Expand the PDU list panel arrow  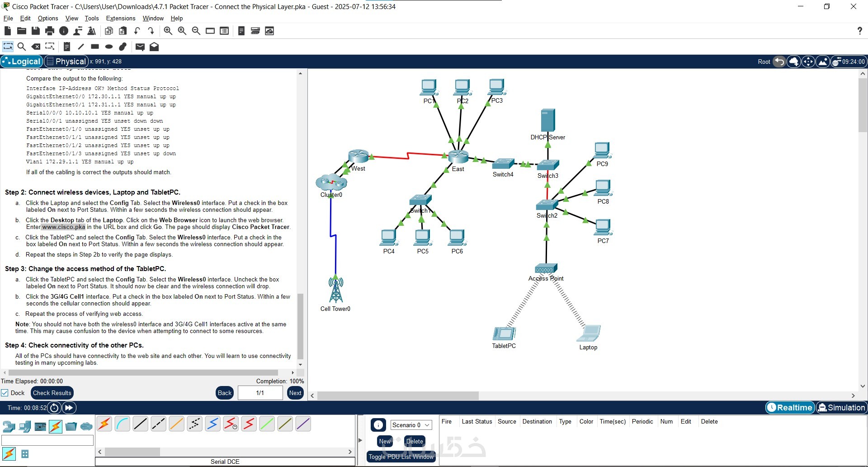(360, 440)
